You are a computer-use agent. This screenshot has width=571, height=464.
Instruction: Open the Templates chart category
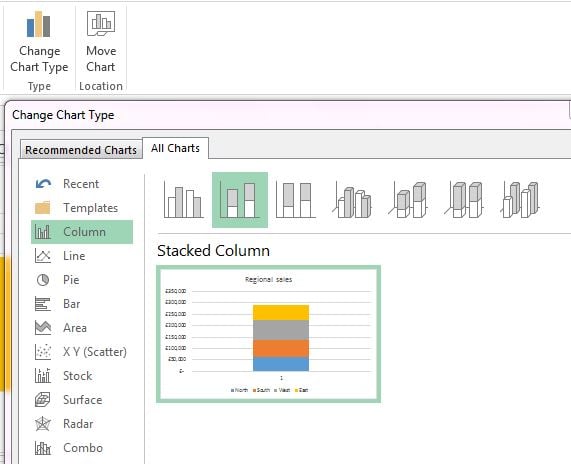tap(82, 208)
